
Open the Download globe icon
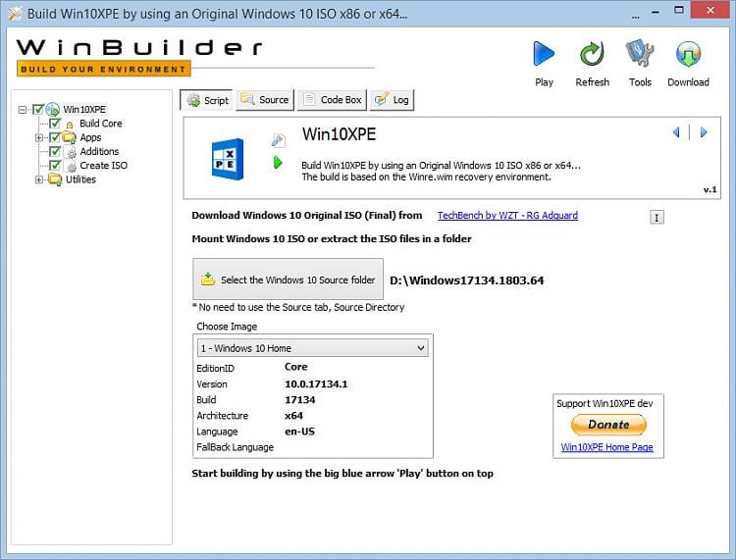click(x=688, y=54)
